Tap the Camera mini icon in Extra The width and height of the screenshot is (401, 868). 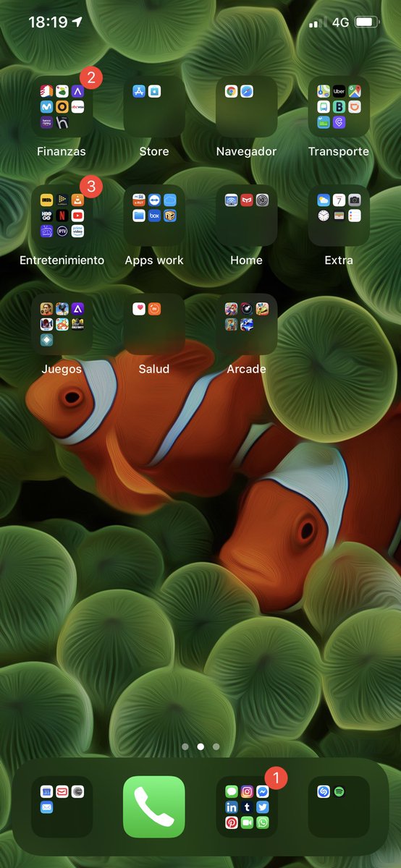point(354,200)
